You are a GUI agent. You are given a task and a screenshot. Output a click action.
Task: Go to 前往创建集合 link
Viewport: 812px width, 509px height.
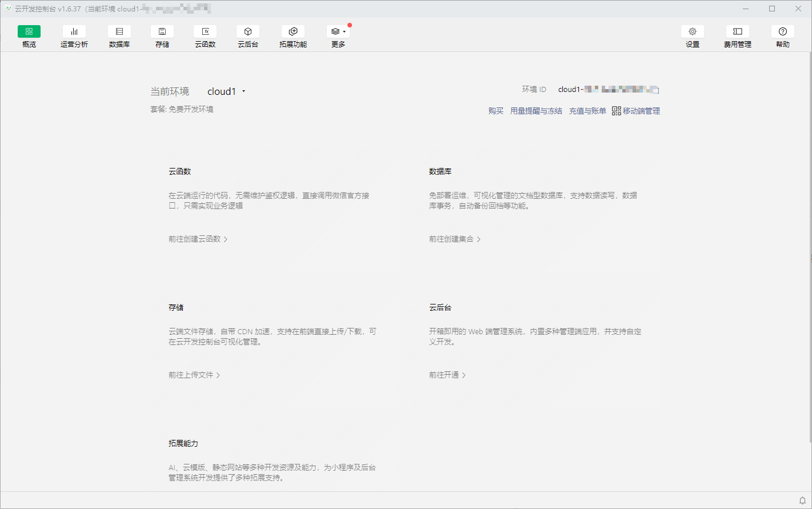(x=455, y=239)
